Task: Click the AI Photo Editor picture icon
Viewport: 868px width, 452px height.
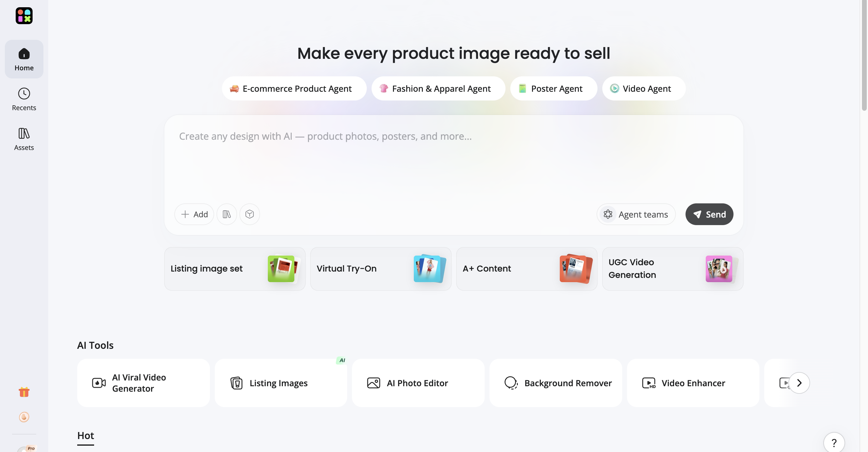Action: click(x=374, y=383)
